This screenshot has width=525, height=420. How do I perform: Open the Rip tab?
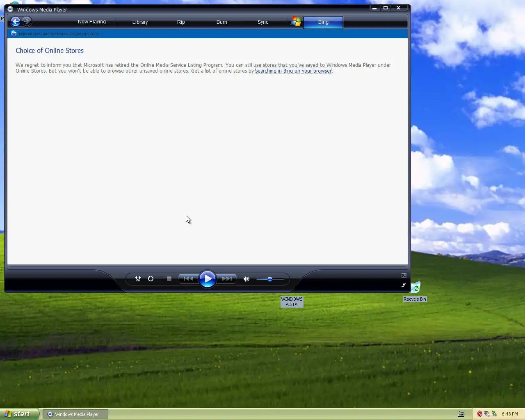[x=181, y=22]
